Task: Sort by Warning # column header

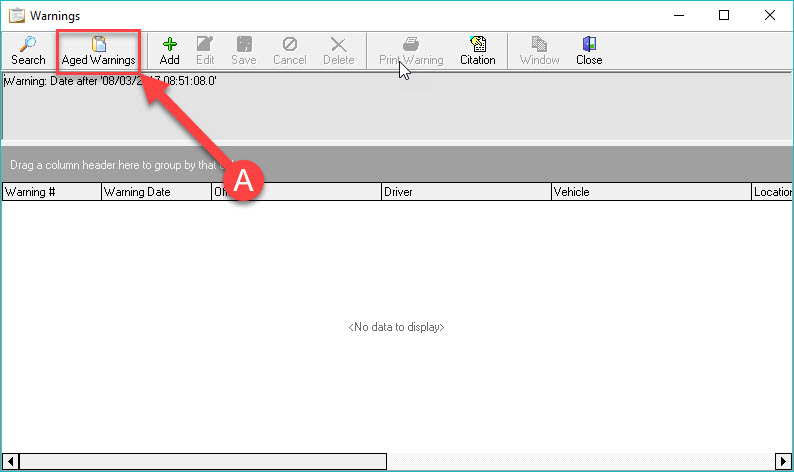Action: point(51,192)
